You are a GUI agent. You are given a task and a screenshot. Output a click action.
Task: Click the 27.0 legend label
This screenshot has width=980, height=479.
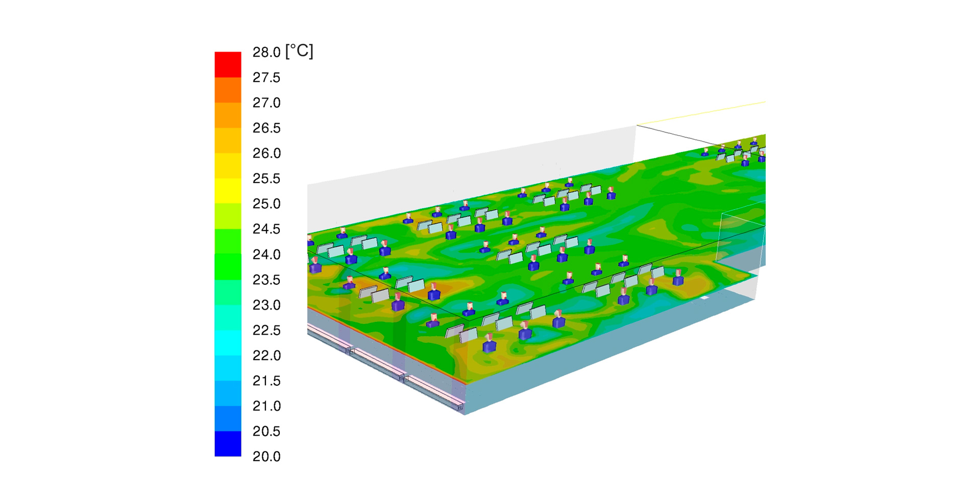click(266, 103)
